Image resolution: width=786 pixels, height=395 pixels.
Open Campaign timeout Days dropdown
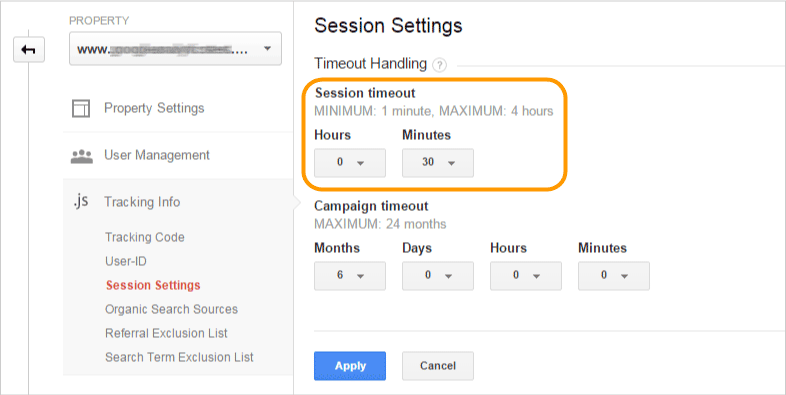coord(438,276)
